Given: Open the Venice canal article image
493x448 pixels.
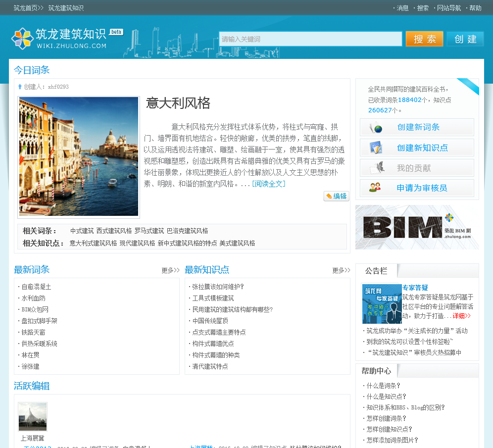Looking at the screenshot, I should [x=79, y=156].
